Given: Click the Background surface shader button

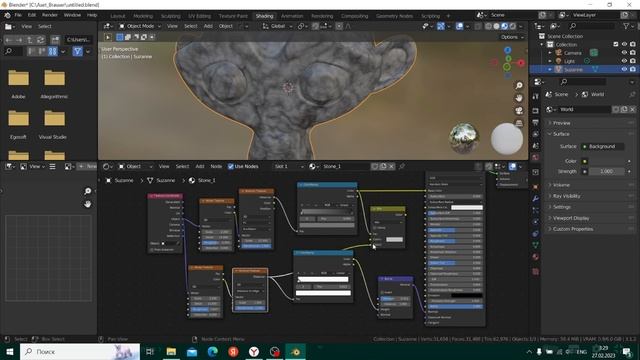Looking at the screenshot, I should (602, 146).
